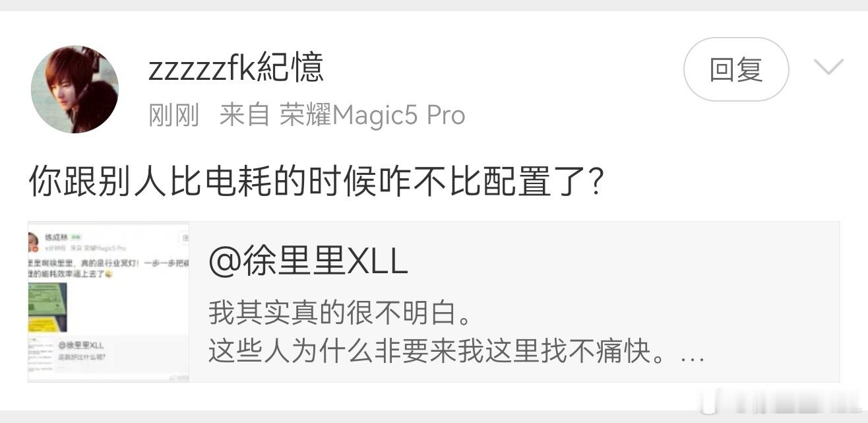Viewport: 868px width, 423px height.
Task: Click small @徐里里XLL text inside the thumbnail
Action: click(80, 346)
